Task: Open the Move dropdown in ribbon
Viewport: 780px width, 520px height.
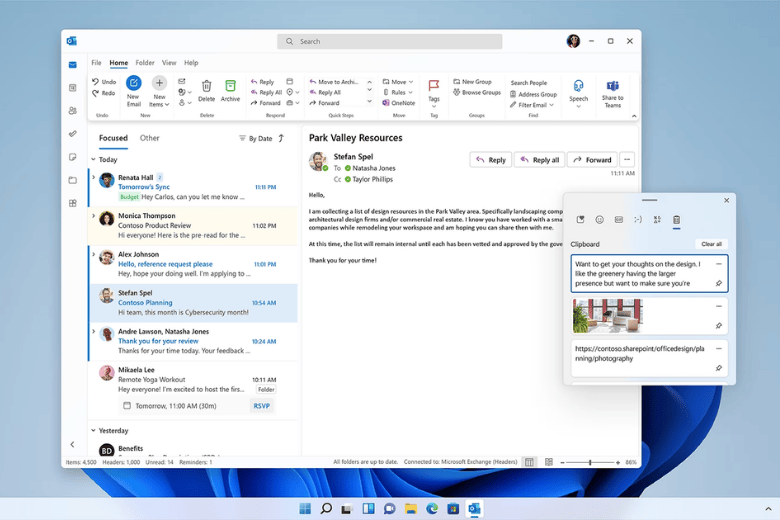Action: click(x=398, y=82)
